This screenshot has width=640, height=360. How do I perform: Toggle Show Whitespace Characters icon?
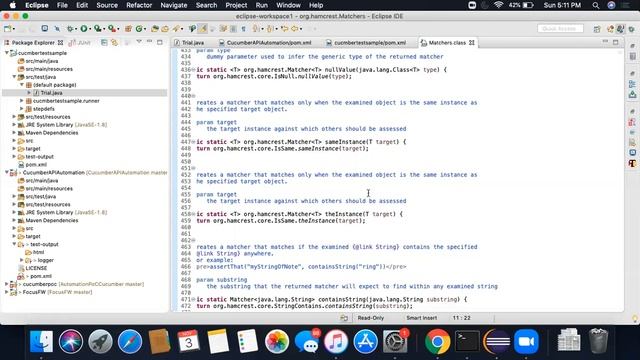tap(243, 29)
